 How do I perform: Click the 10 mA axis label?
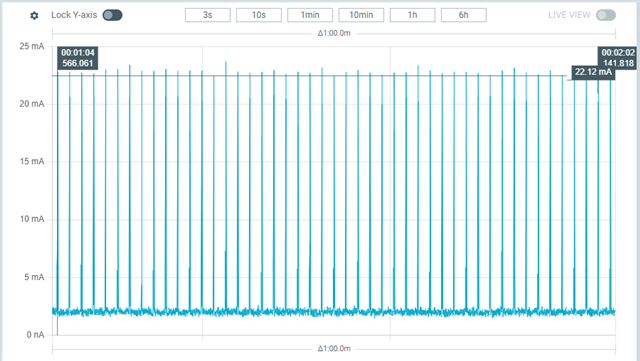pos(31,219)
